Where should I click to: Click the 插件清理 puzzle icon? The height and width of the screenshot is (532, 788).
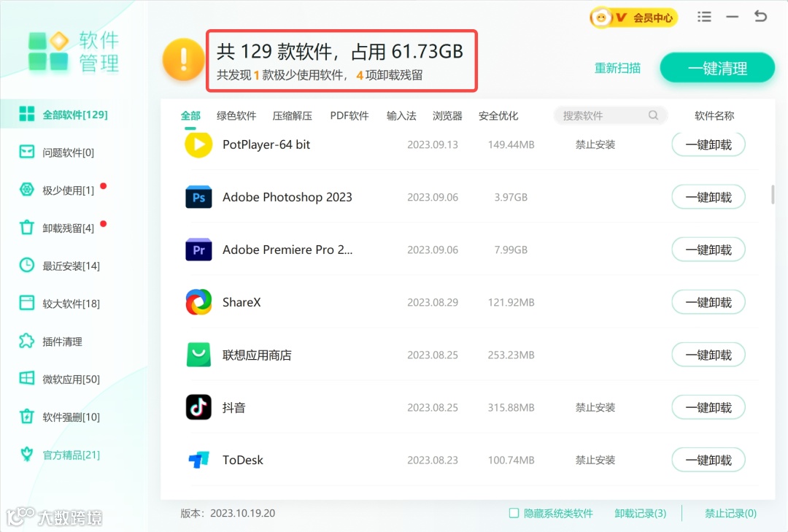27,341
